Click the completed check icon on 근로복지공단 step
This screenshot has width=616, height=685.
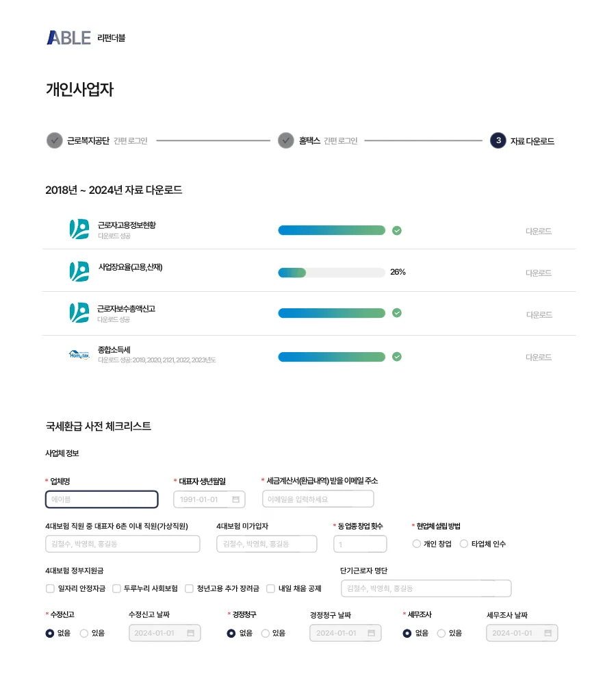pyautogui.click(x=54, y=141)
